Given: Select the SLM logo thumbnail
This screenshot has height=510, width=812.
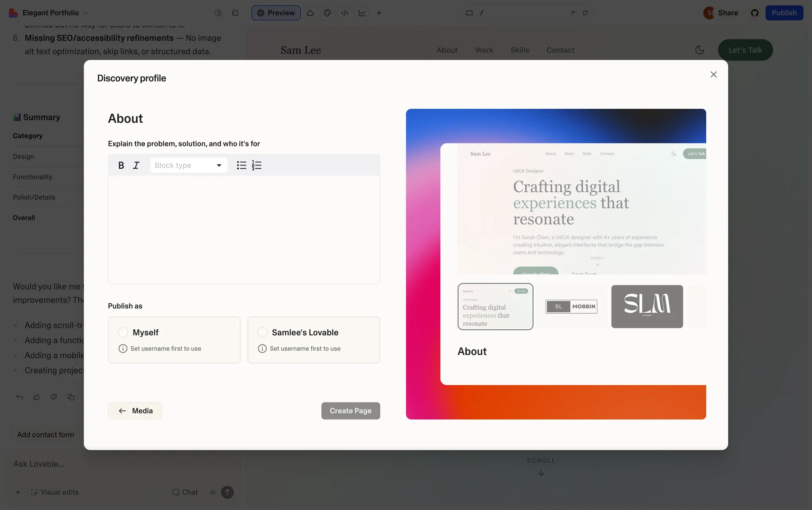Looking at the screenshot, I should click(647, 306).
